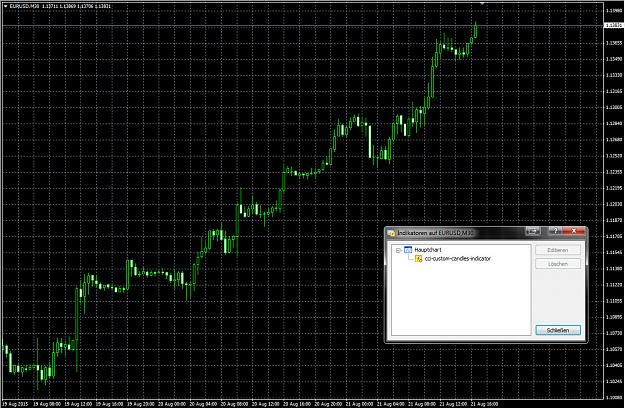625x409 pixels.
Task: Close the Indikatoren dialog with the X
Action: 574,231
